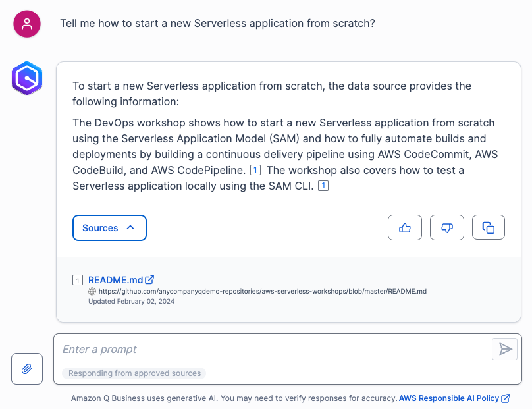Copy the response with the copy icon
This screenshot has height=409, width=532.
488,227
